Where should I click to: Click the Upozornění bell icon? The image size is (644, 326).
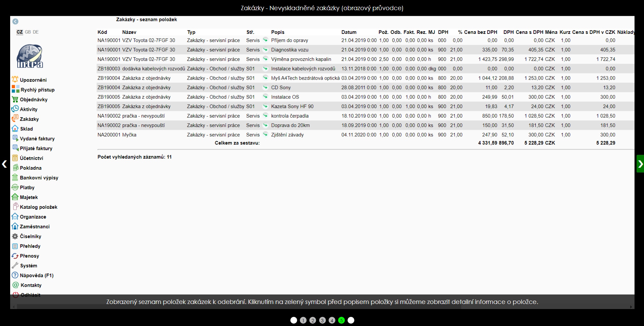(15, 80)
